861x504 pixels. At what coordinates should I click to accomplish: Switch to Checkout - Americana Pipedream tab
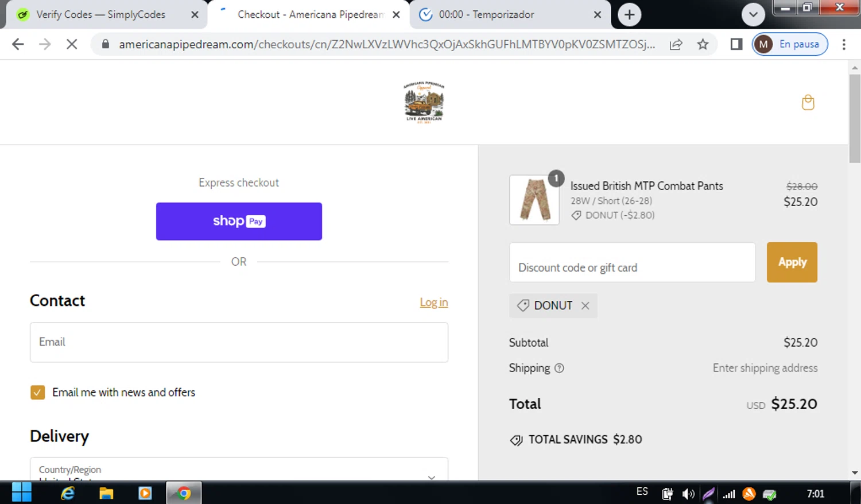pyautogui.click(x=311, y=14)
